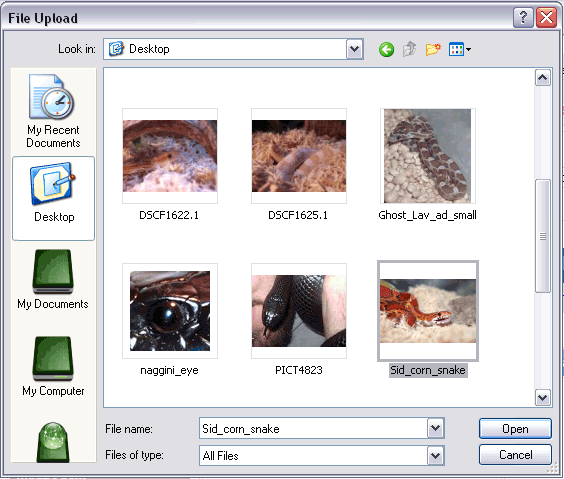Click the green Back arrow icon
This screenshot has width=564, height=479.
(x=386, y=49)
